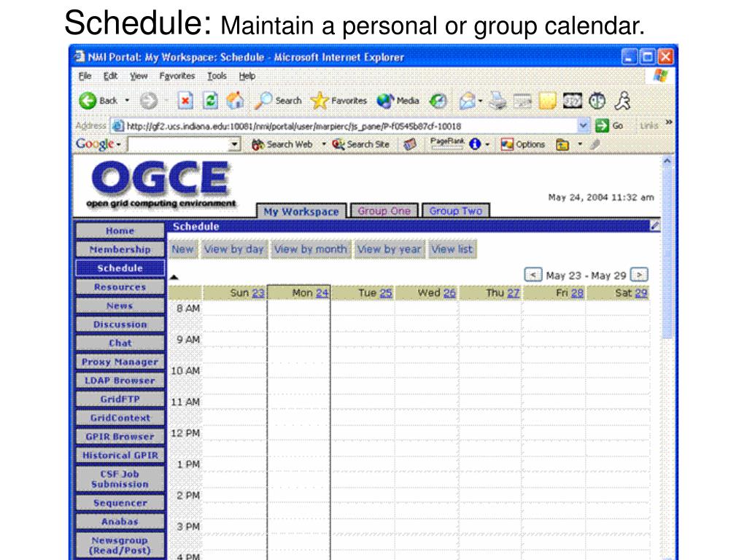Open CSF Job Submission in sidebar

click(120, 479)
